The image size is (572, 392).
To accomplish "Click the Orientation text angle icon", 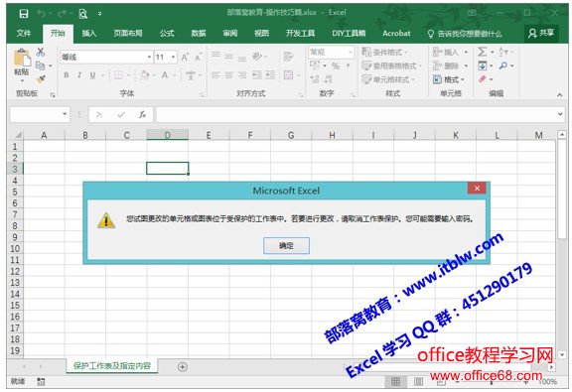I will tap(257, 57).
